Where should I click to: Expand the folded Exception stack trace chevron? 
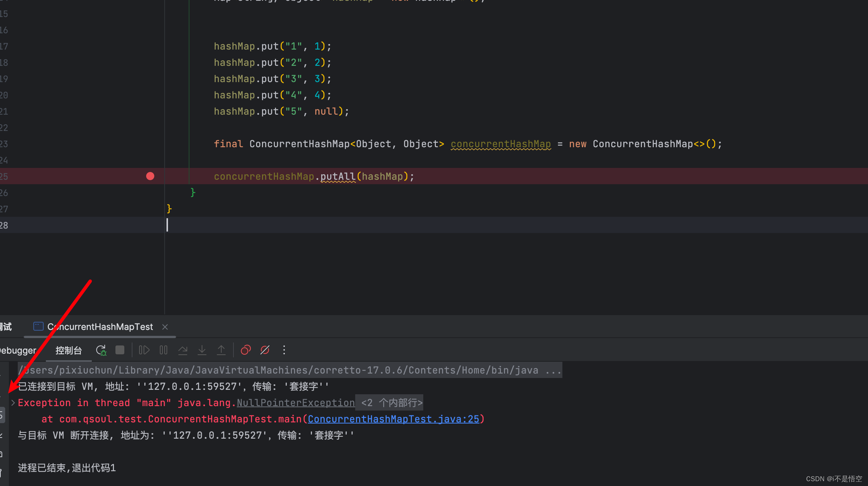click(13, 403)
